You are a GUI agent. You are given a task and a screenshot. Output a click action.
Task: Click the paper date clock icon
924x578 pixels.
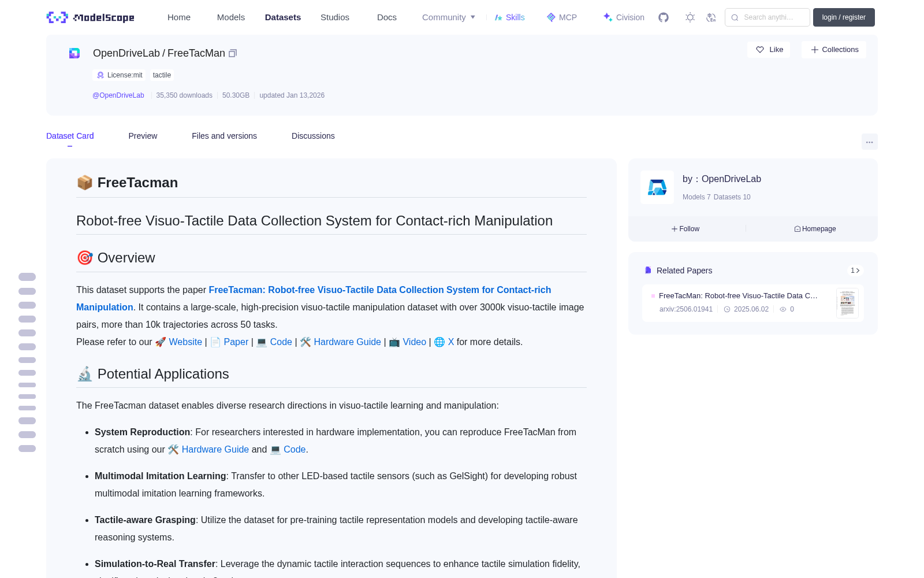(727, 309)
